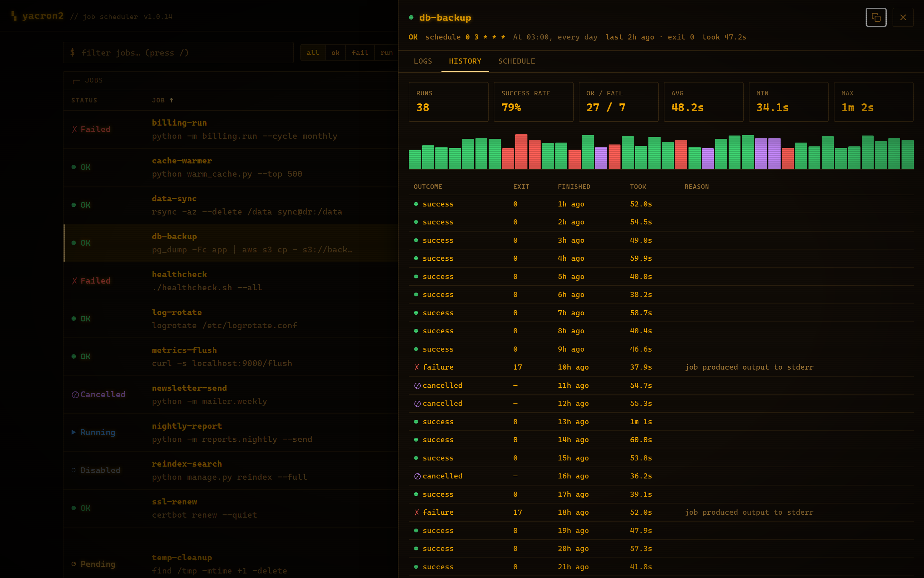The width and height of the screenshot is (924, 578).
Task: Click the cancelled icon at 12h ago
Action: [x=417, y=404]
